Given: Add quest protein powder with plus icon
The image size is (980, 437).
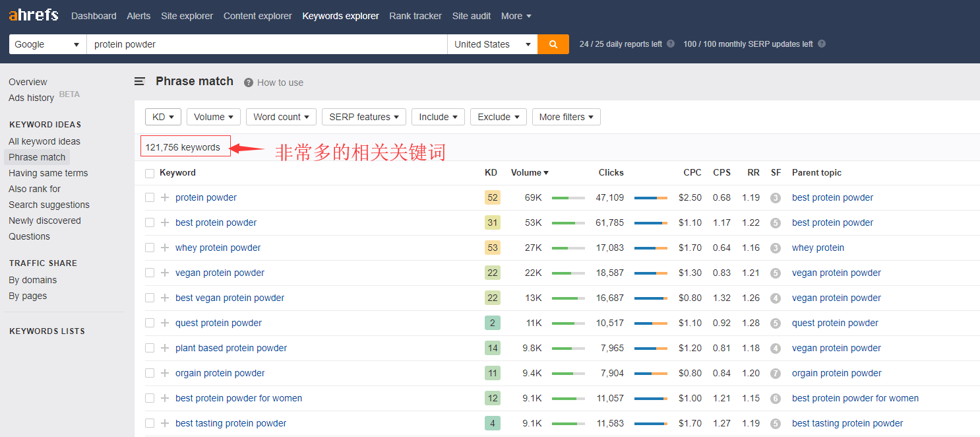Looking at the screenshot, I should click(x=165, y=323).
